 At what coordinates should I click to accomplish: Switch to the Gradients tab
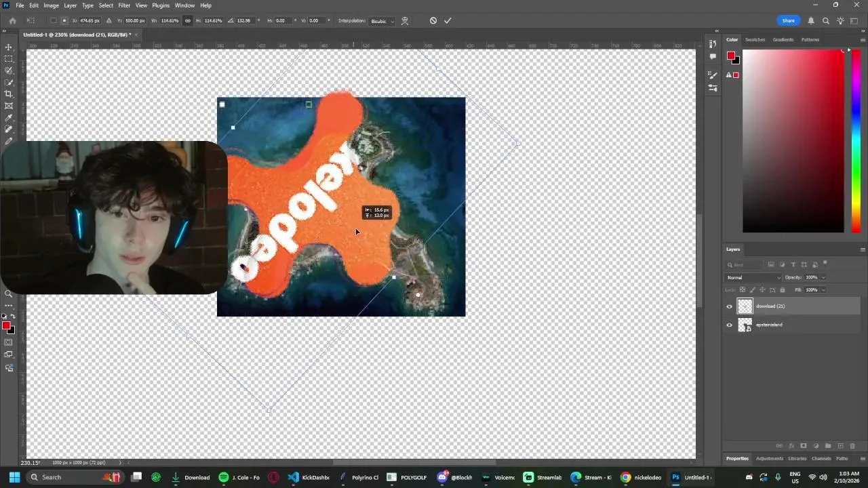[783, 39]
